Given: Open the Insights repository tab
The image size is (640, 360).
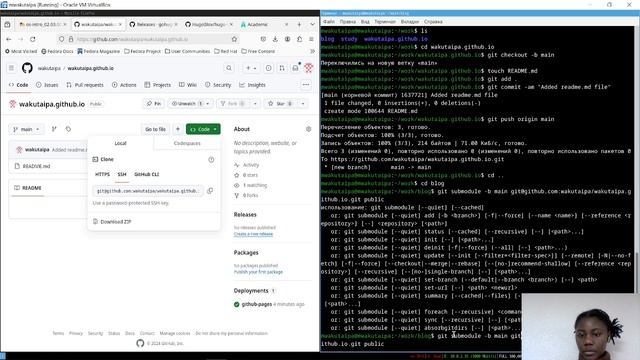Looking at the screenshot, I should pos(252,85).
